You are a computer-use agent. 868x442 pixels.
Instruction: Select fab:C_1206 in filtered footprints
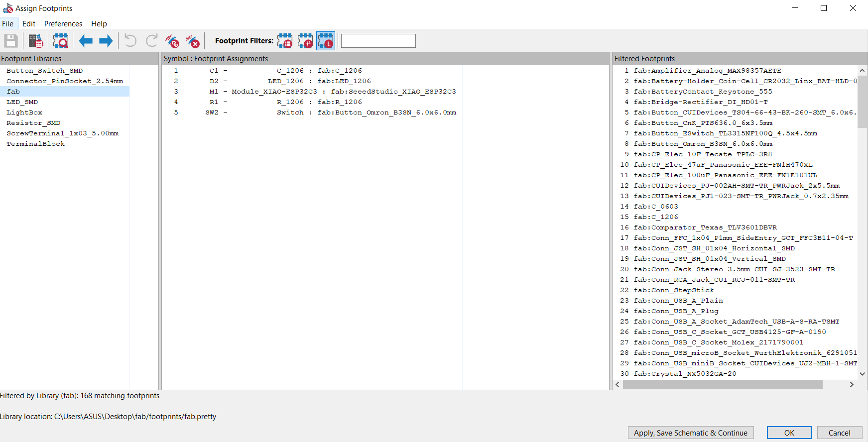[x=656, y=217]
